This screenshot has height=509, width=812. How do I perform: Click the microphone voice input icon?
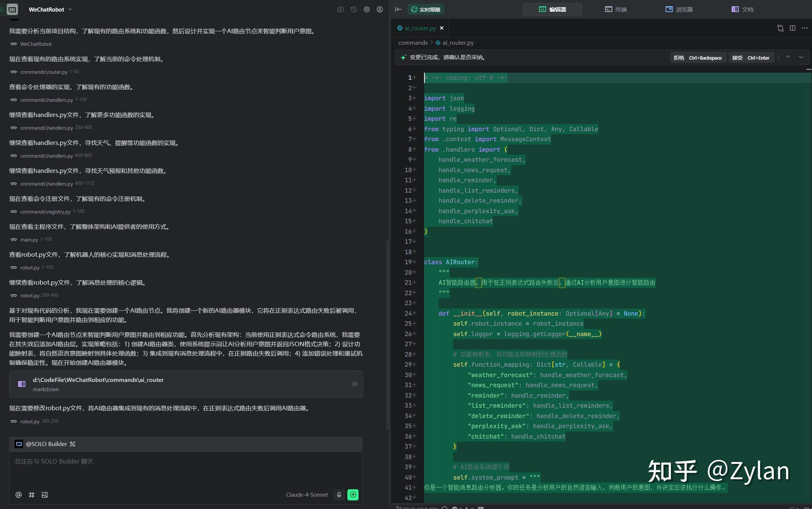[x=339, y=495]
